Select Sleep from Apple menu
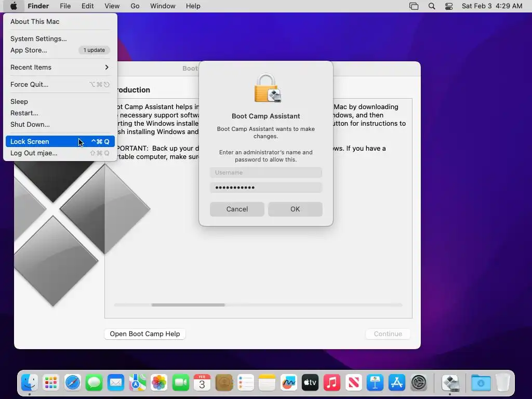This screenshot has height=399, width=532. (60, 101)
